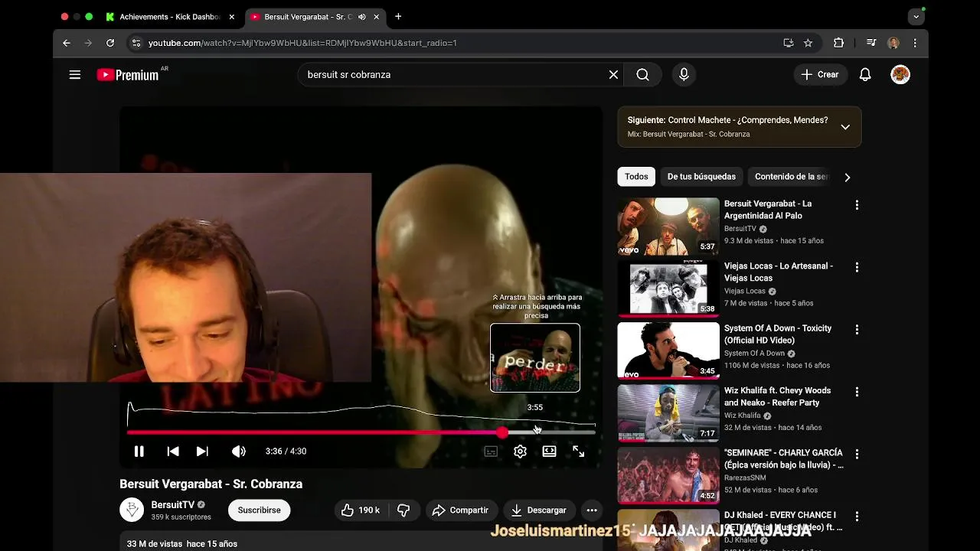
Task: Expand the Siguiente mix queue panel
Action: click(x=845, y=127)
